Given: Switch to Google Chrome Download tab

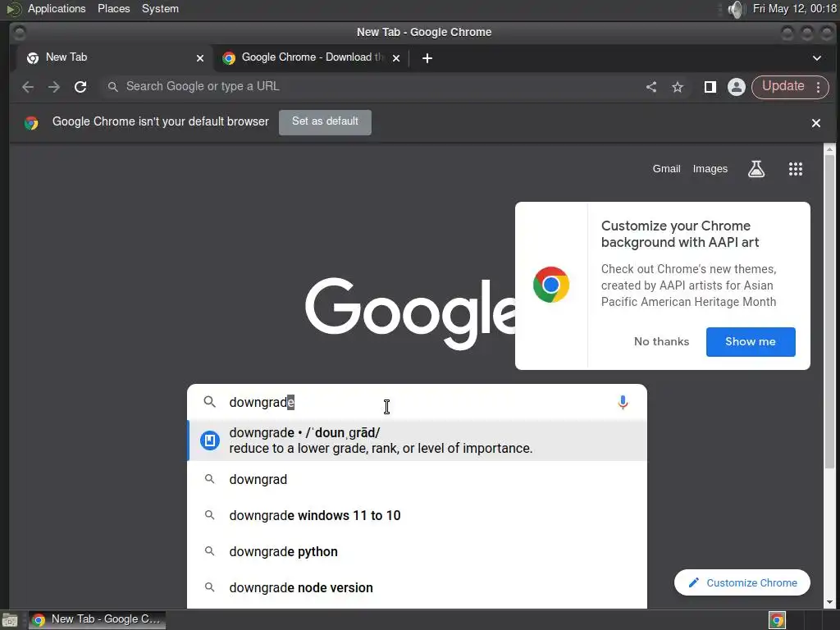Looking at the screenshot, I should coord(311,58).
